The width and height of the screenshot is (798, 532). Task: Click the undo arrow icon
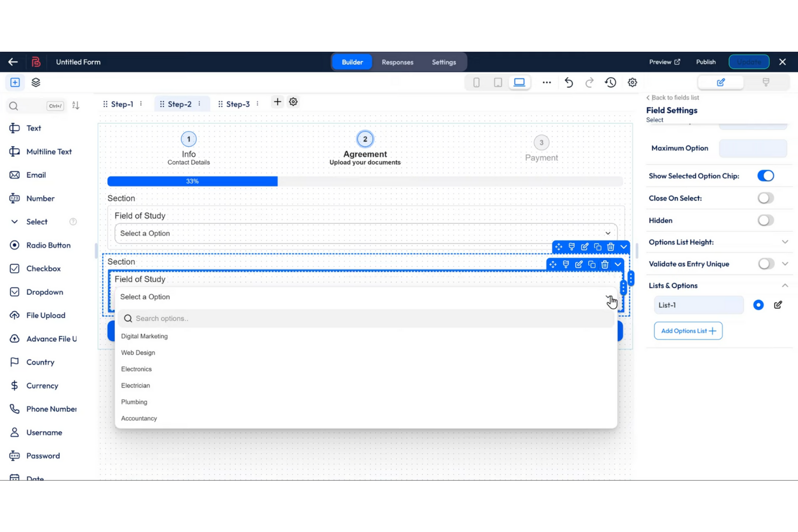569,82
